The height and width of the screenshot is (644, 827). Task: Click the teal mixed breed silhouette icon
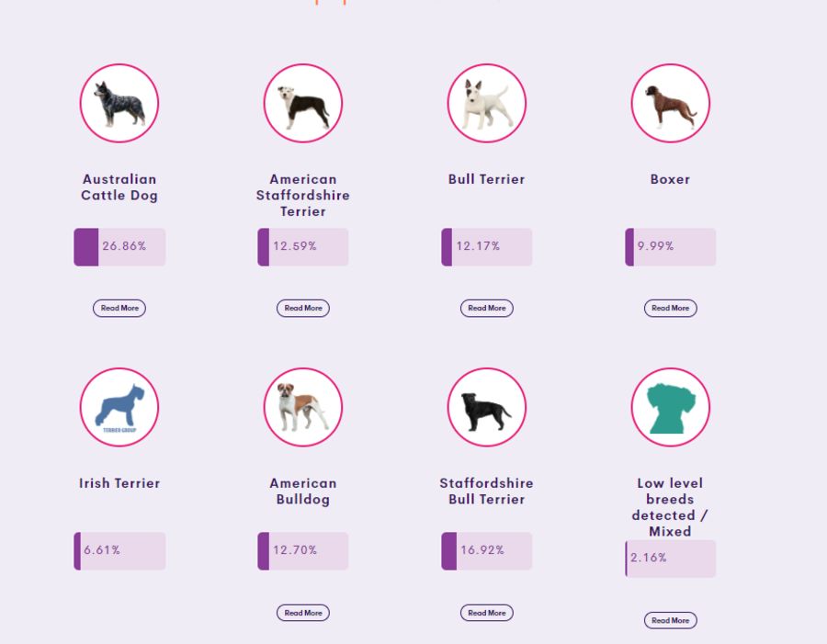671,407
